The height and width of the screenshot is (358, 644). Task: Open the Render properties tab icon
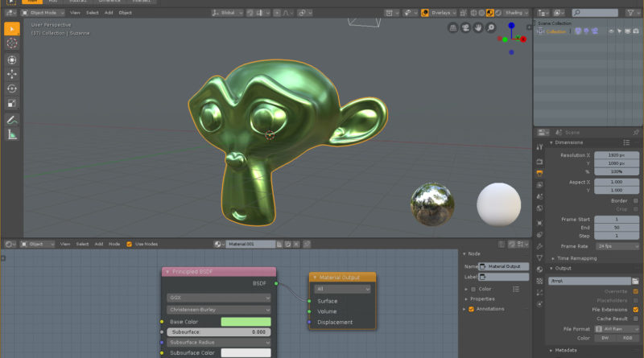coord(539,162)
